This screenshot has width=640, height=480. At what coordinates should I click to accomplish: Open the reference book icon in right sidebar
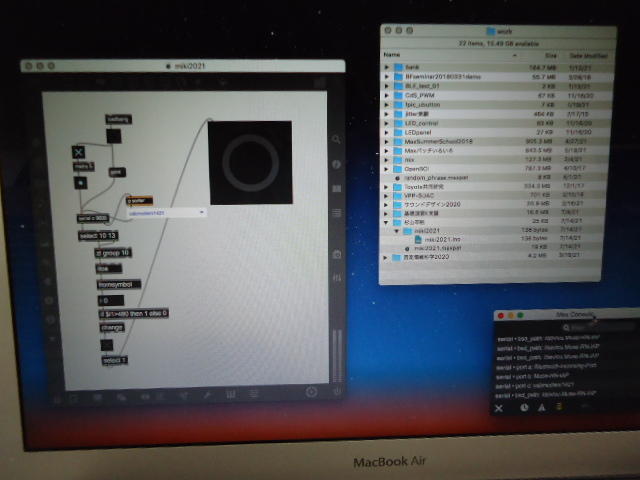pos(336,189)
